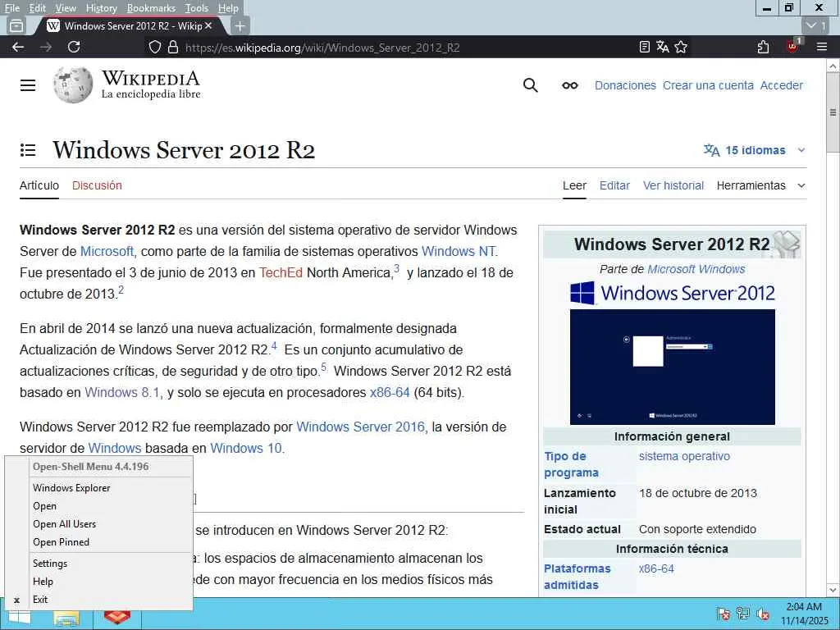Open a new tab with the plus button
Screen dimensions: 840x630
pos(240,25)
